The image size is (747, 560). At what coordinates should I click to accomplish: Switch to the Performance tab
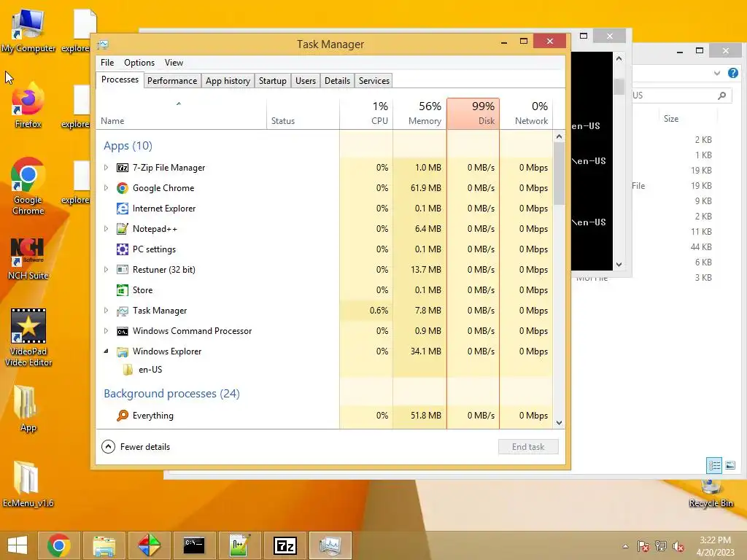[x=172, y=81]
